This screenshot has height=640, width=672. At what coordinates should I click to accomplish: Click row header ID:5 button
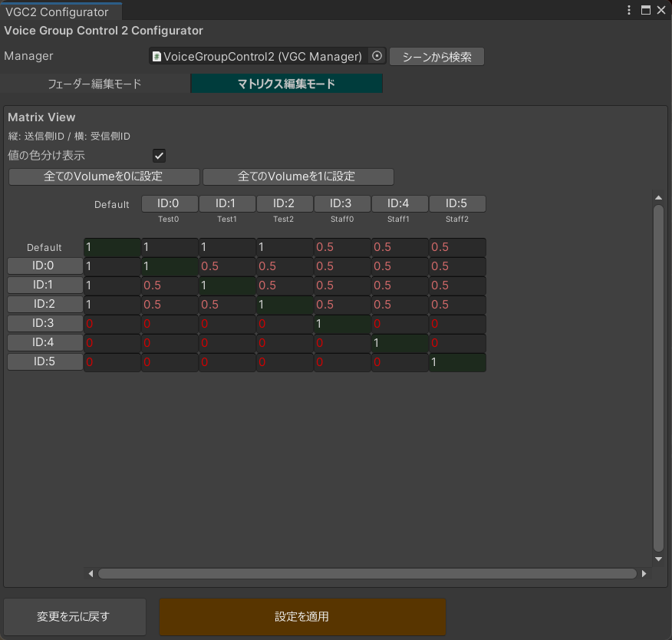pos(45,361)
